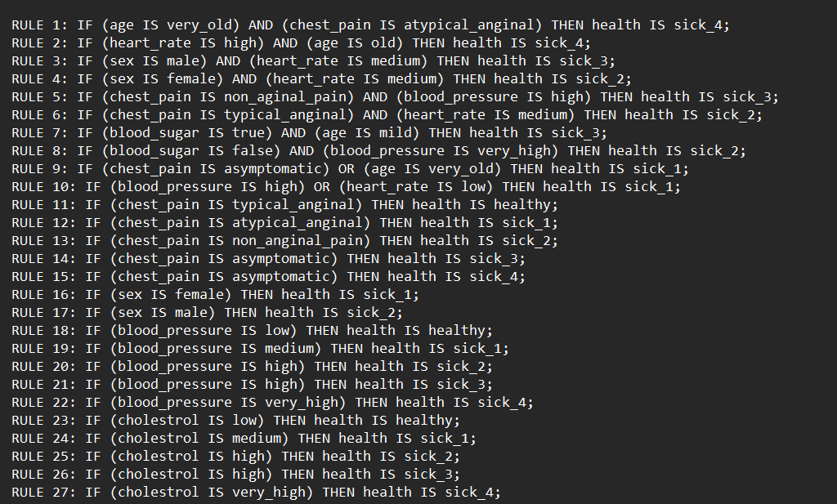This screenshot has height=504, width=837.
Task: Click the "RULE 17:" label
Action: click(44, 312)
